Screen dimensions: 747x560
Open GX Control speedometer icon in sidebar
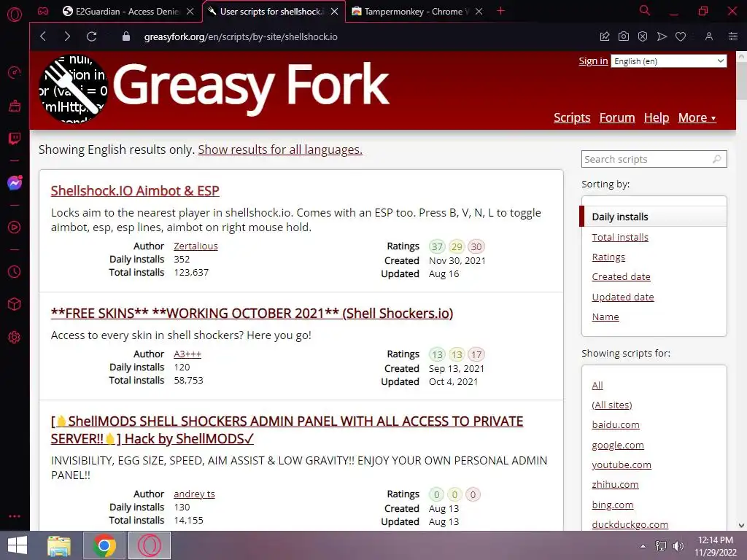click(15, 72)
